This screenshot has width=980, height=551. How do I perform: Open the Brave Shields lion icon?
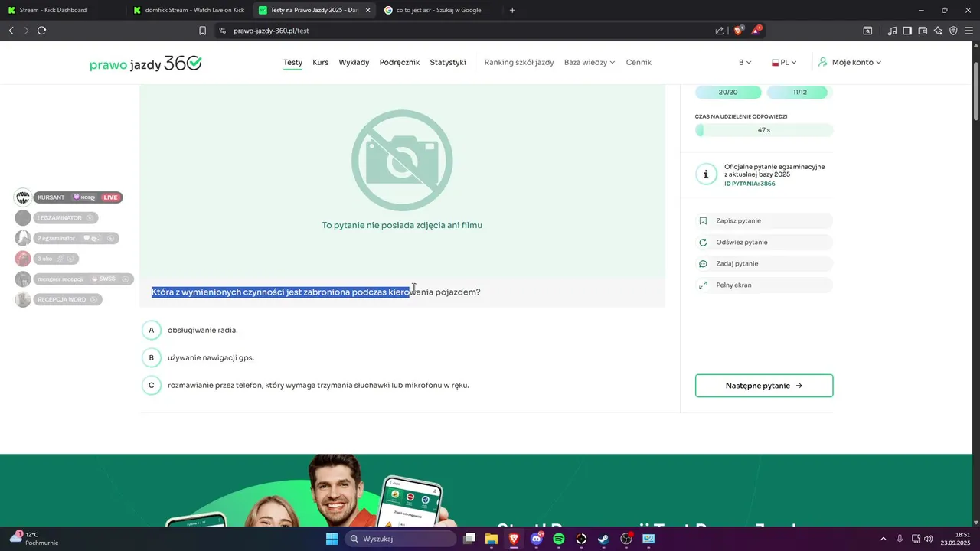739,31
